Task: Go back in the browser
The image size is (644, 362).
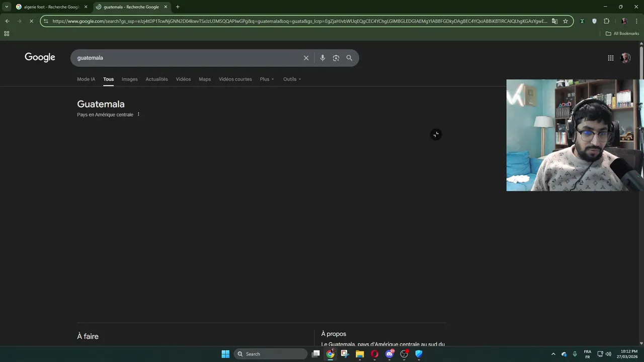Action: [7, 21]
